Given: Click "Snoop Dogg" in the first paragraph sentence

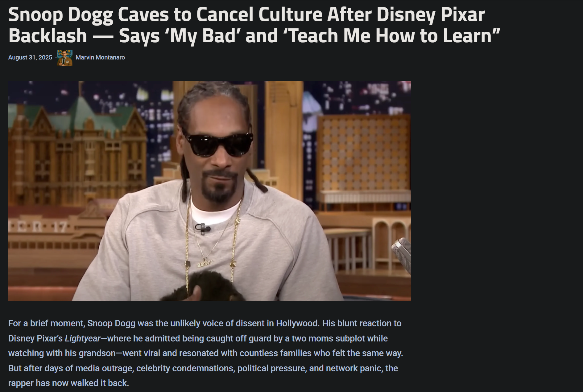Looking at the screenshot, I should point(111,323).
